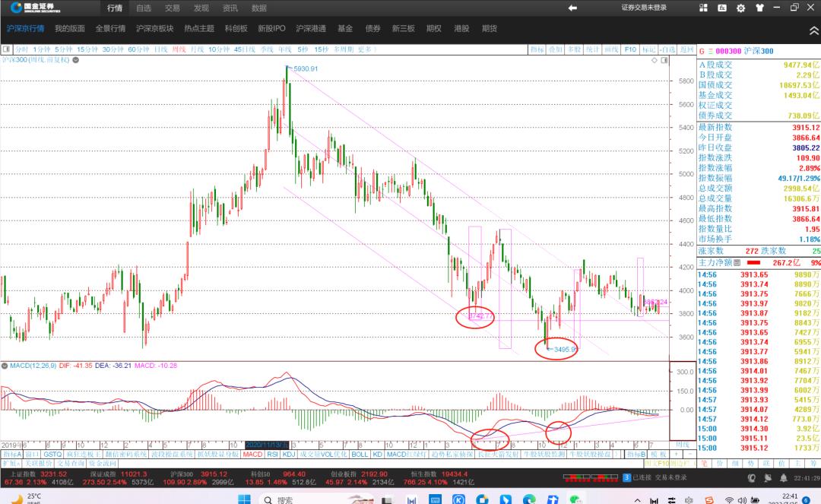Open the grid layout icon in title bar
Image resolution: width=821 pixels, height=504 pixels.
[703, 8]
